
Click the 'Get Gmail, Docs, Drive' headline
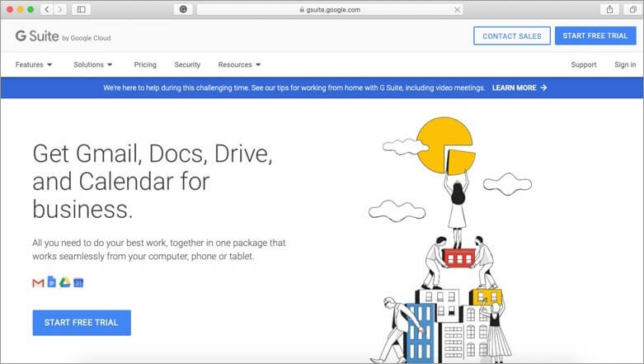153,182
